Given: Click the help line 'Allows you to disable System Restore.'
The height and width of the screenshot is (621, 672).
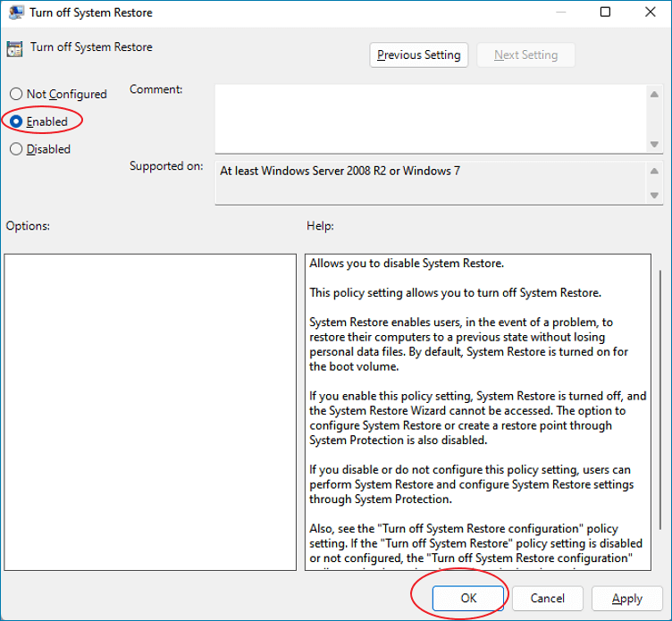Looking at the screenshot, I should [407, 263].
